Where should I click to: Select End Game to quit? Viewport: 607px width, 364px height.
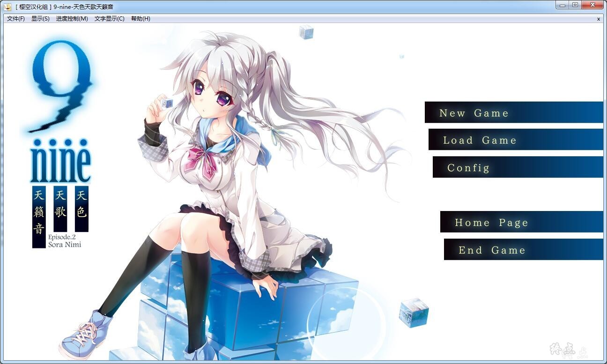(x=523, y=249)
